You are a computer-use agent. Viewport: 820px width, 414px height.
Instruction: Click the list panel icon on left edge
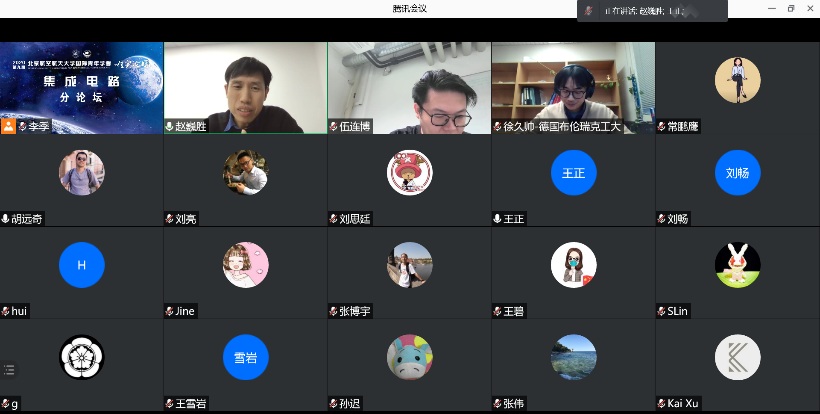tap(9, 369)
